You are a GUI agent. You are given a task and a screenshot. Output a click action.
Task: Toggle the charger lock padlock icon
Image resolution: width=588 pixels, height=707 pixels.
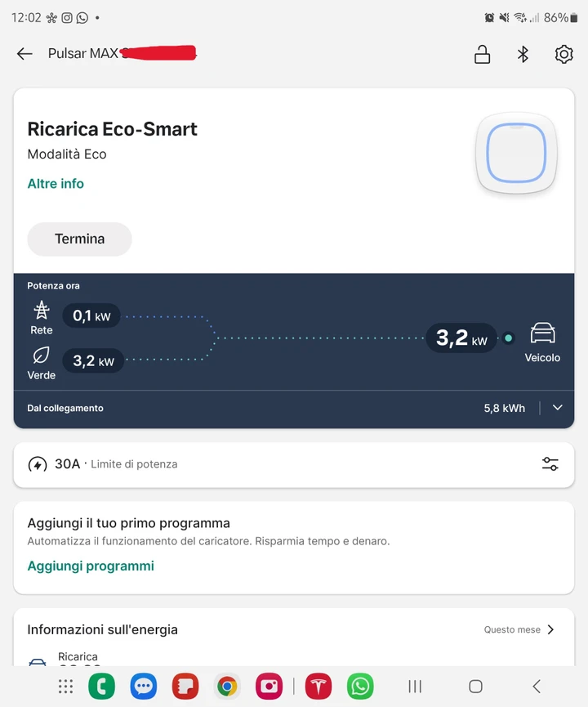pyautogui.click(x=482, y=54)
